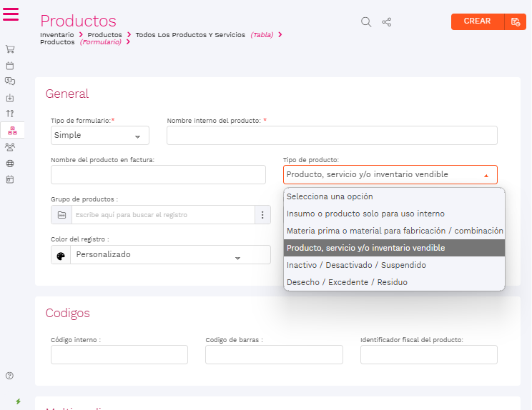Click the share icon in header
The image size is (532, 410).
pos(387,22)
